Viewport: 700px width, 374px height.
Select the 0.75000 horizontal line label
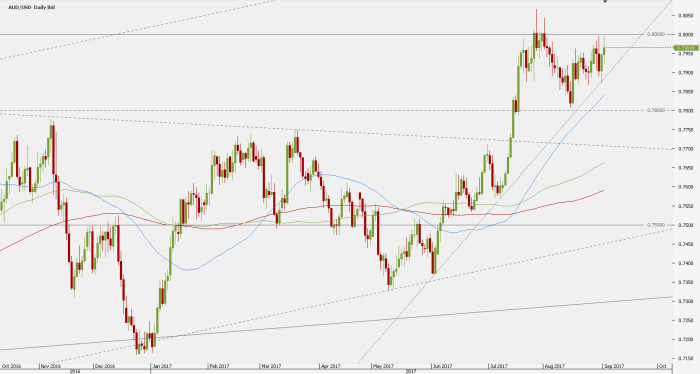coord(656,225)
